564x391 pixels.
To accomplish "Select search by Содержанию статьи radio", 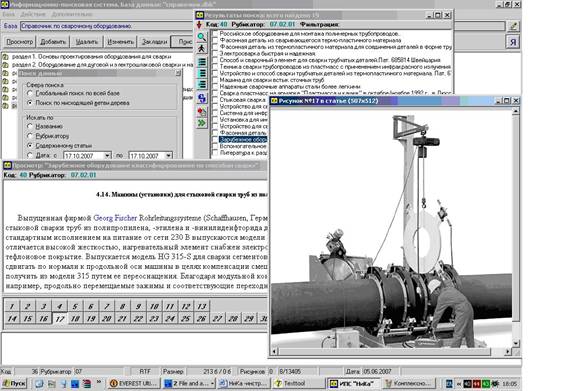I will [x=30, y=146].
